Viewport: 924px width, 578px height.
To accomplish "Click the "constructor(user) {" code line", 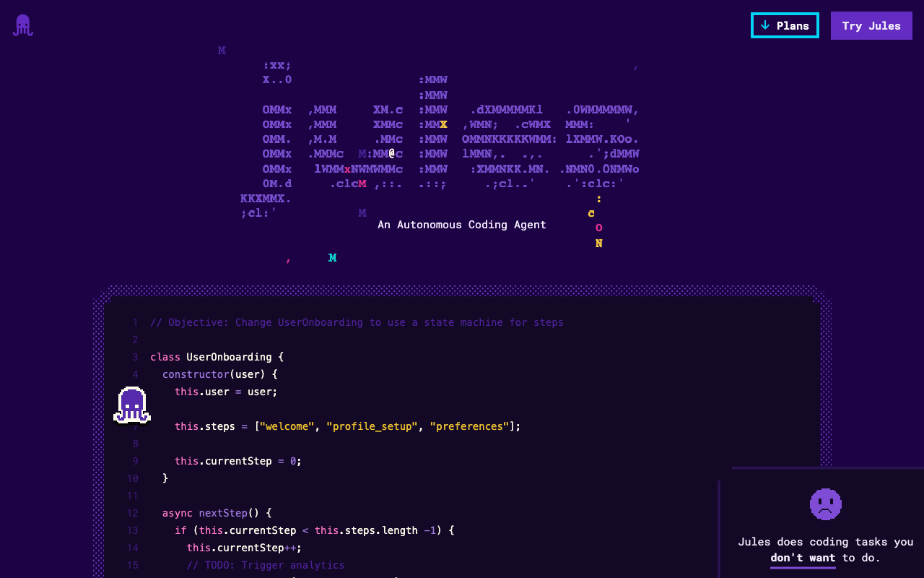I will tap(220, 374).
